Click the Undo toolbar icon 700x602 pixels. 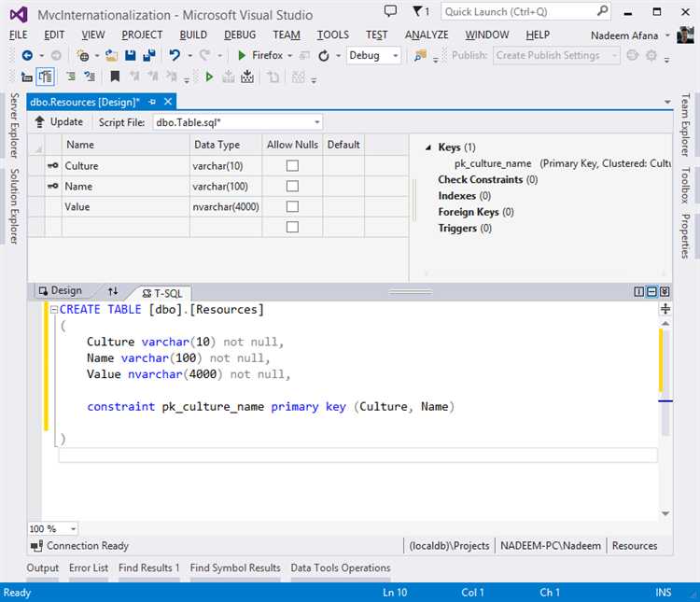(x=175, y=55)
